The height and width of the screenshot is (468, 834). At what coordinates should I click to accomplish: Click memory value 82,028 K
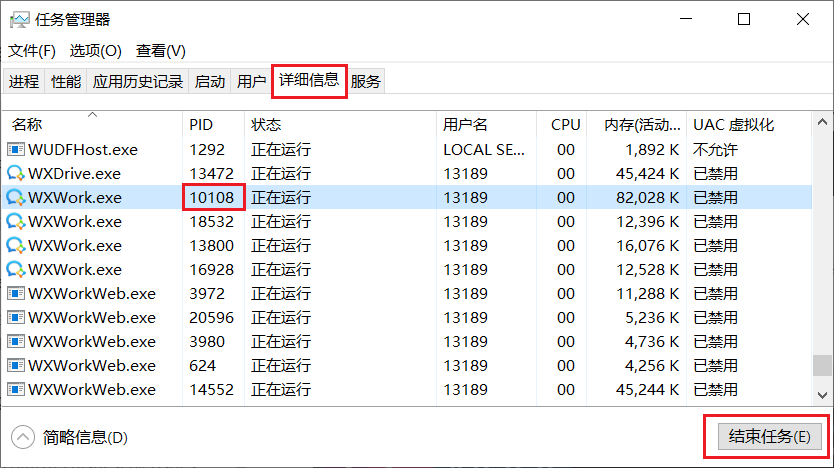(648, 198)
